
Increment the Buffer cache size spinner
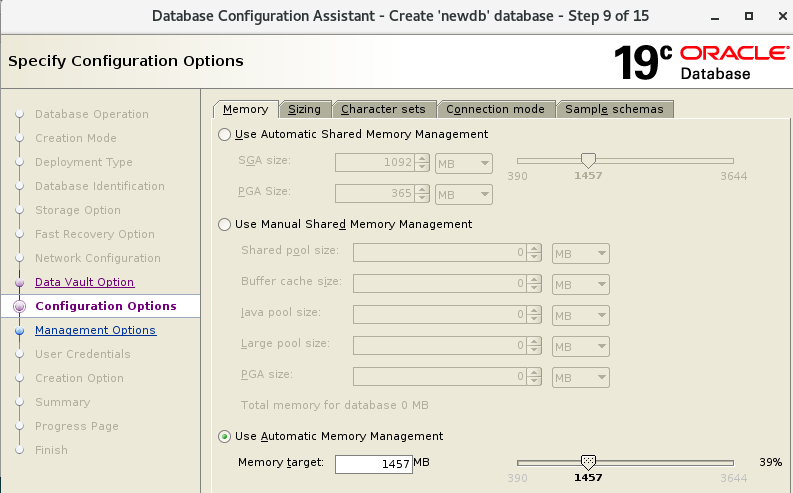[x=534, y=279]
